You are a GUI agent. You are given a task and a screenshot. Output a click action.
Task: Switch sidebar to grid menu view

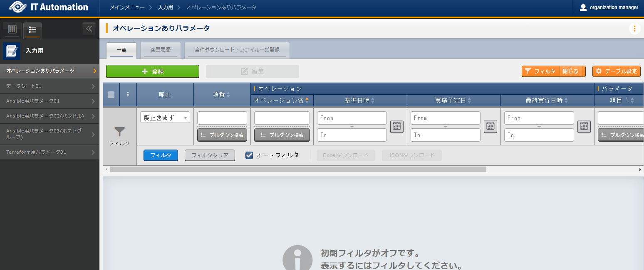tap(12, 29)
